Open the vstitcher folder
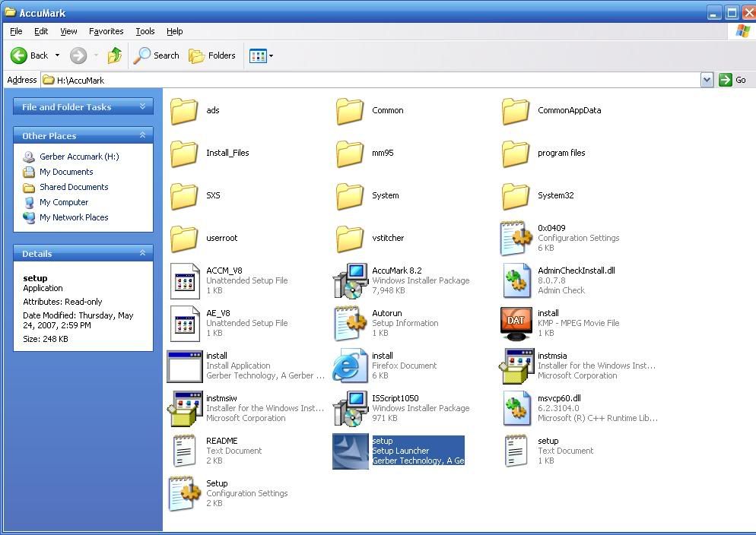This screenshot has height=535, width=756. click(351, 239)
